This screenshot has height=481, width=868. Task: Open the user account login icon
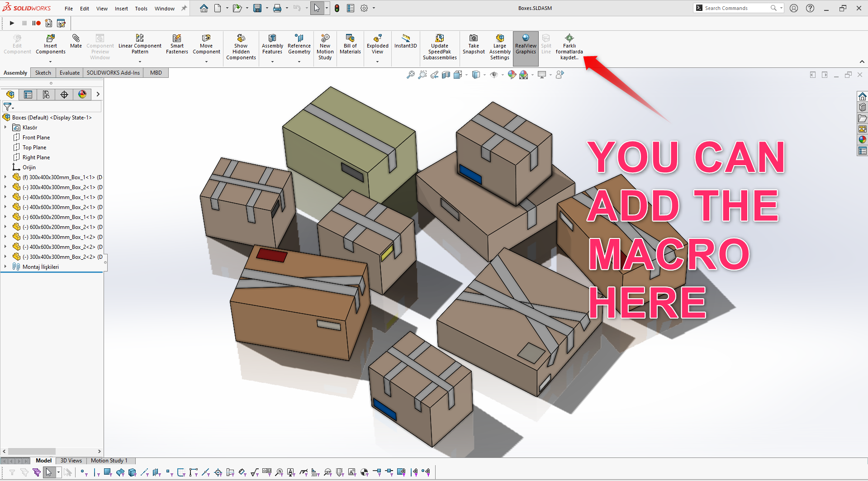(794, 8)
